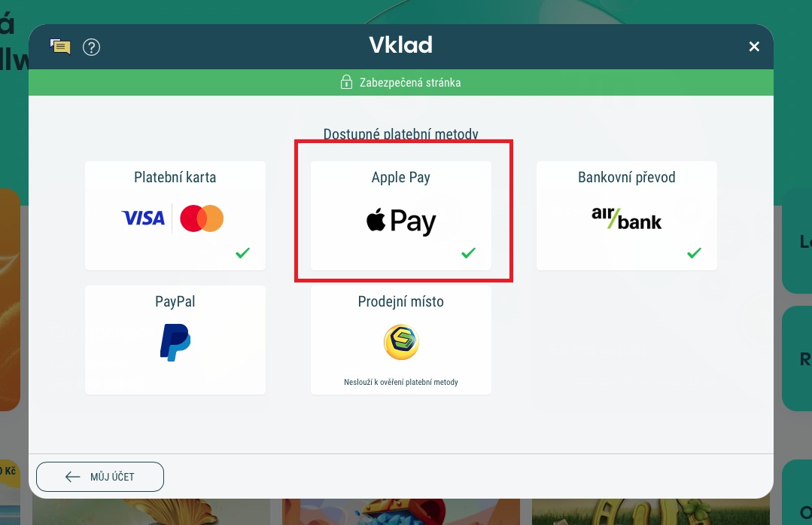The width and height of the screenshot is (812, 525).
Task: Go back with MŮJ ÚČET button
Action: pyautogui.click(x=100, y=477)
